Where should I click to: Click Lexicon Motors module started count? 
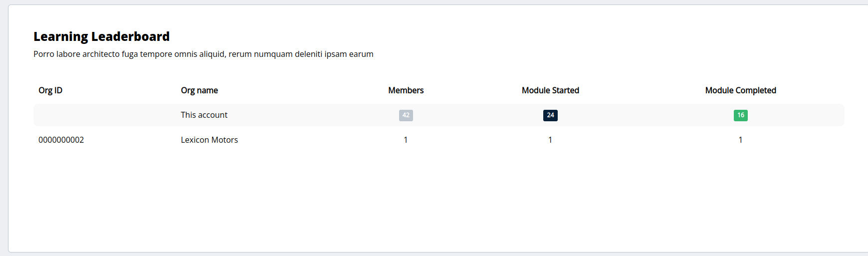point(550,140)
